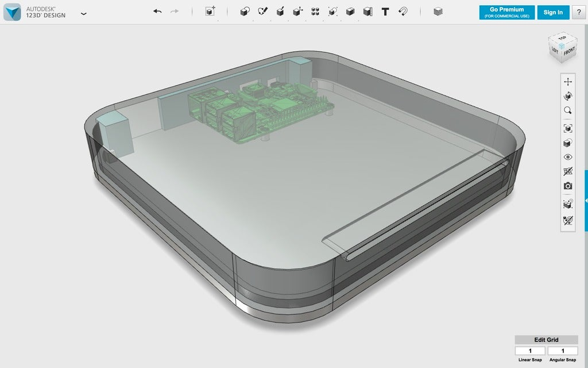Screen dimensions: 588x368
Task: Open the Pattern tool
Action: (315, 11)
